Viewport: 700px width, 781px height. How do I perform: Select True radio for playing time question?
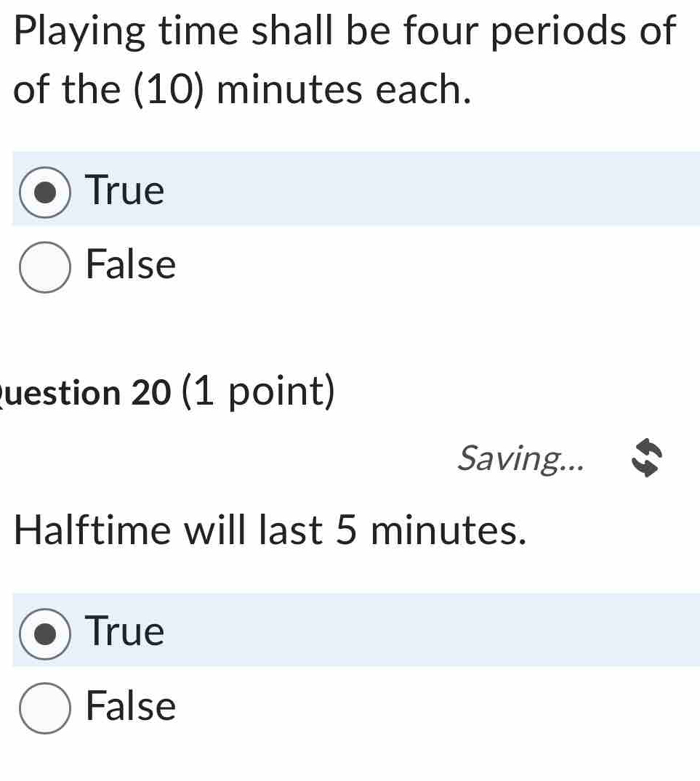click(46, 192)
